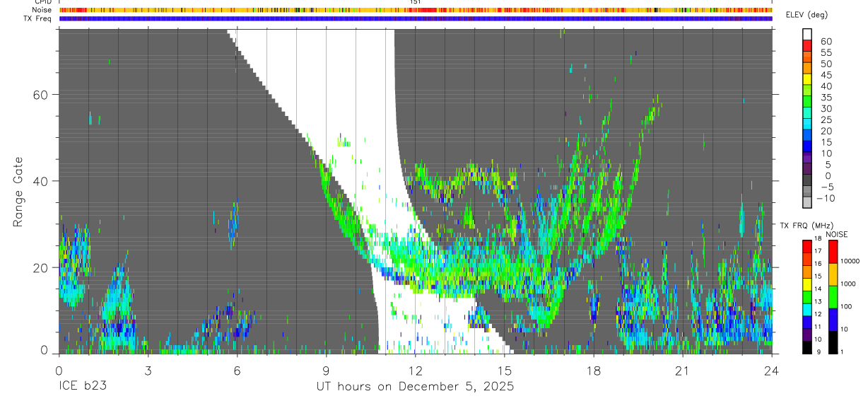Image resolution: width=868 pixels, height=401 pixels.
Task: Click the "0" tick on Range Gate axis
Action: pyautogui.click(x=45, y=350)
